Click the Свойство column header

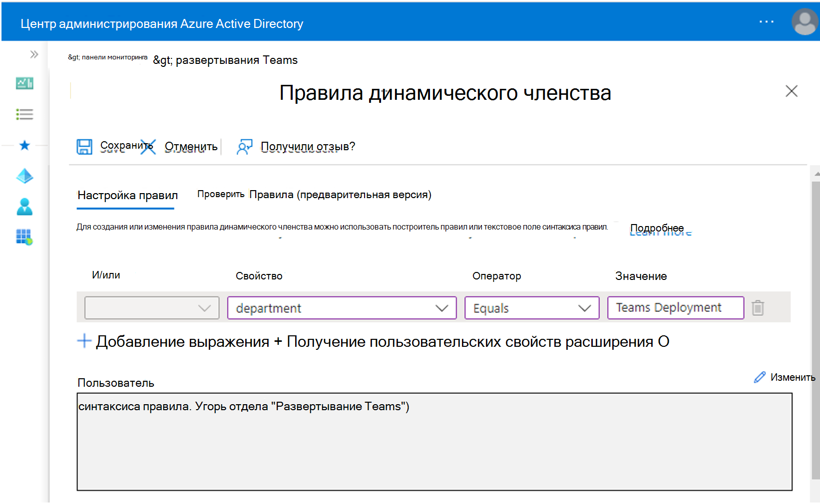point(259,276)
